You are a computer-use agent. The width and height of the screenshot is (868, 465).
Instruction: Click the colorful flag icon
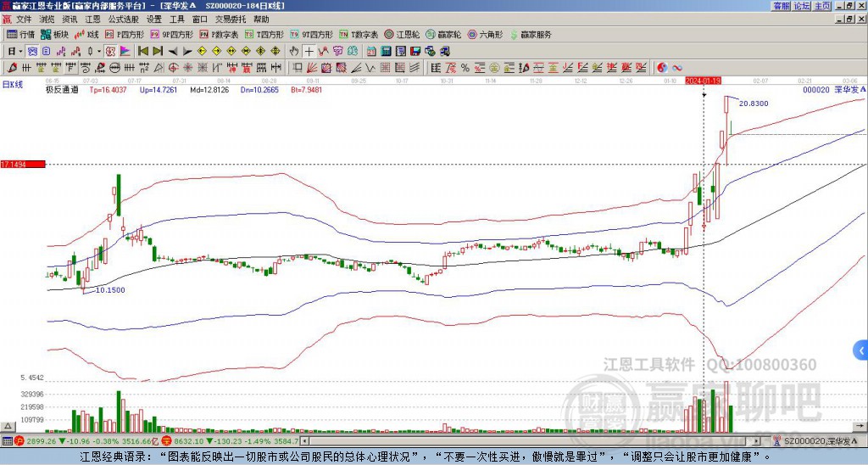tap(125, 51)
